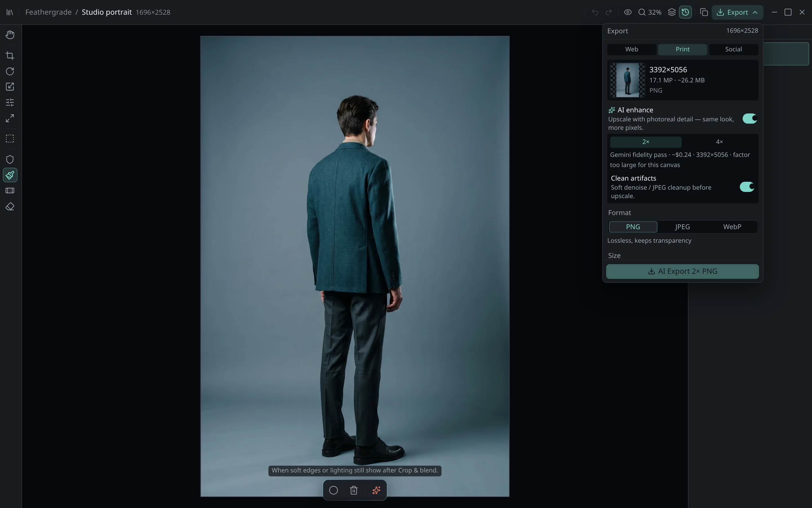Viewport: 812px width, 508px height.
Task: Select the Rotate tool
Action: [10, 71]
